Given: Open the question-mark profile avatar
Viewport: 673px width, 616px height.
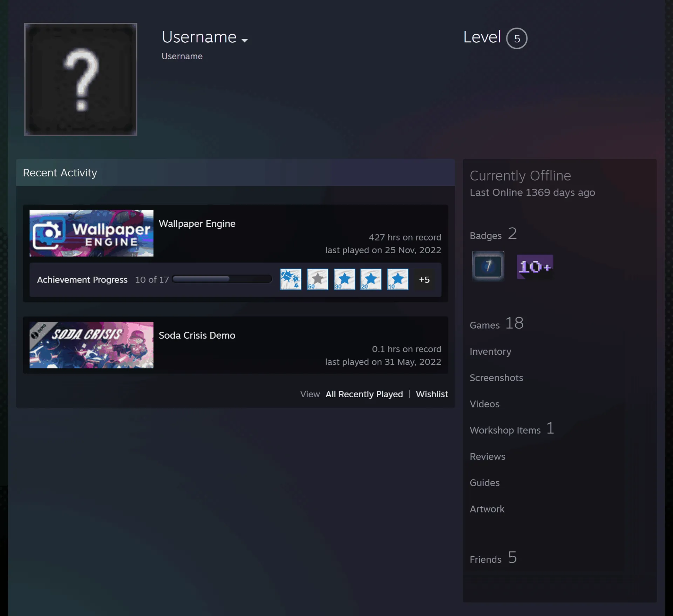Looking at the screenshot, I should click(81, 79).
